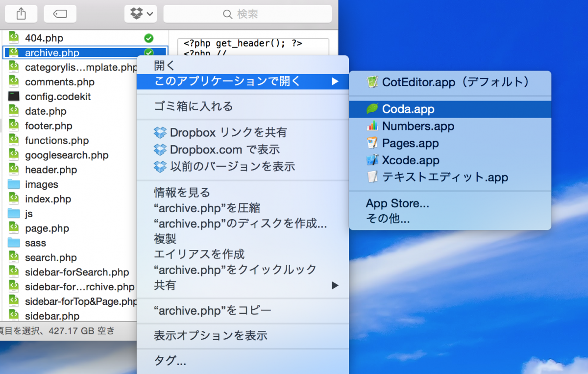Click the Share icon in the Finder toolbar

pyautogui.click(x=21, y=14)
